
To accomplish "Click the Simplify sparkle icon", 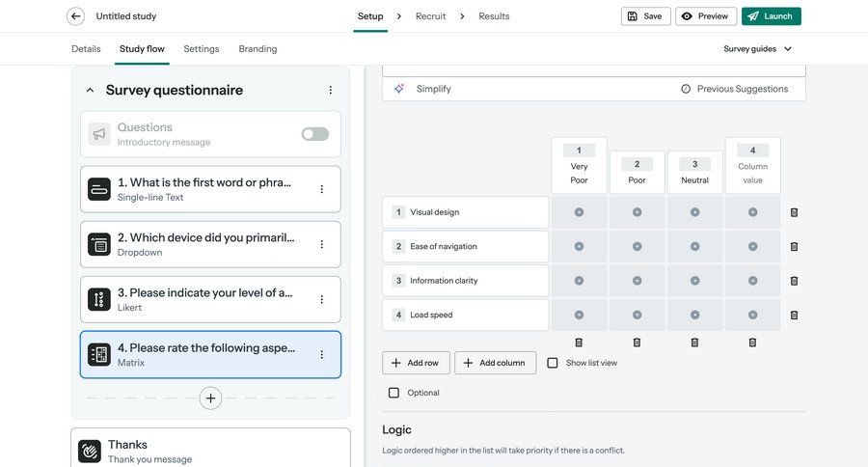I will pyautogui.click(x=399, y=89).
